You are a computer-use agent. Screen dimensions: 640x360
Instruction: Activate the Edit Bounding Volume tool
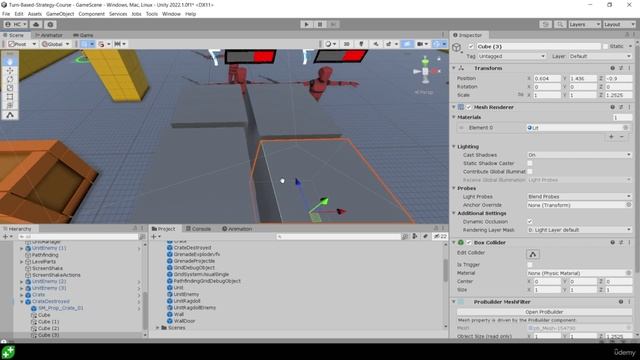point(10,115)
